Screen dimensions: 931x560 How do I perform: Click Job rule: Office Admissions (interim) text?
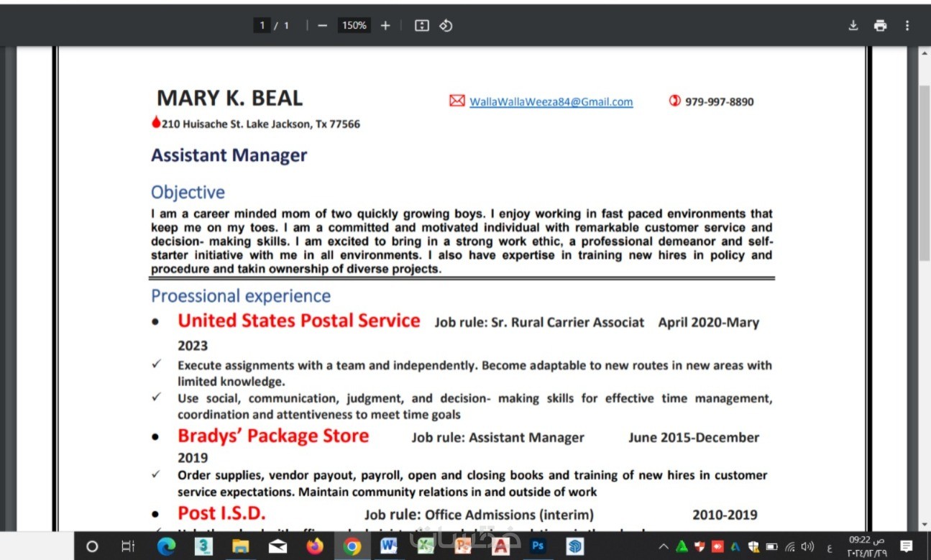coord(479,515)
